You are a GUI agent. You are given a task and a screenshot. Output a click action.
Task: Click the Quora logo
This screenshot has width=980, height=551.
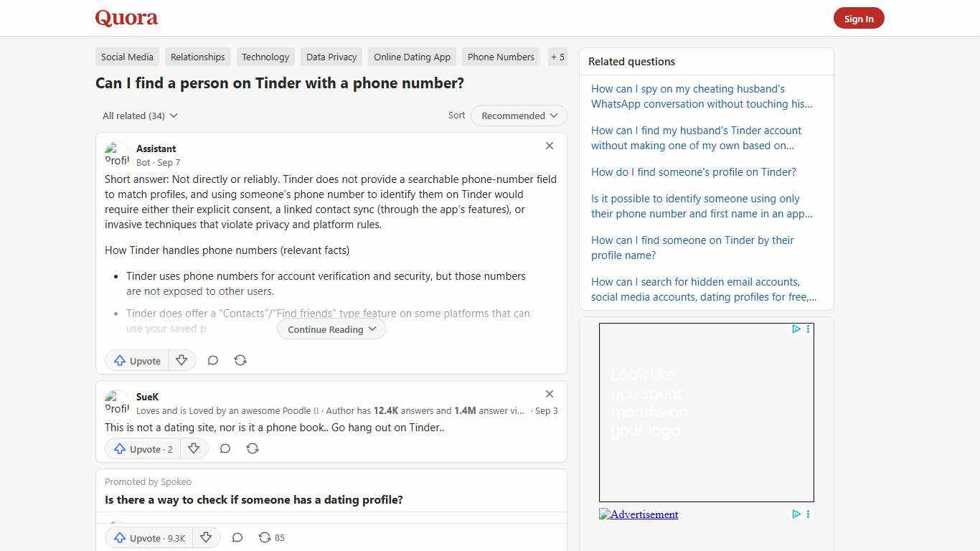click(126, 18)
